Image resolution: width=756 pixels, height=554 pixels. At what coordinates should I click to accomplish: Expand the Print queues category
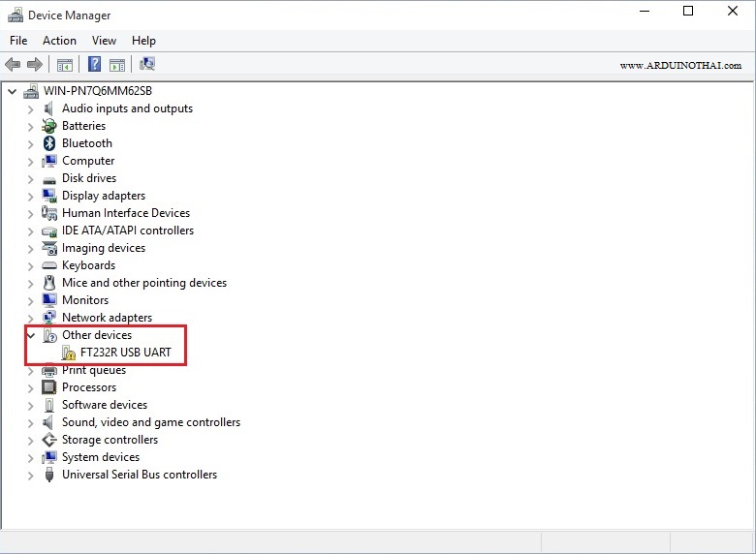[30, 370]
